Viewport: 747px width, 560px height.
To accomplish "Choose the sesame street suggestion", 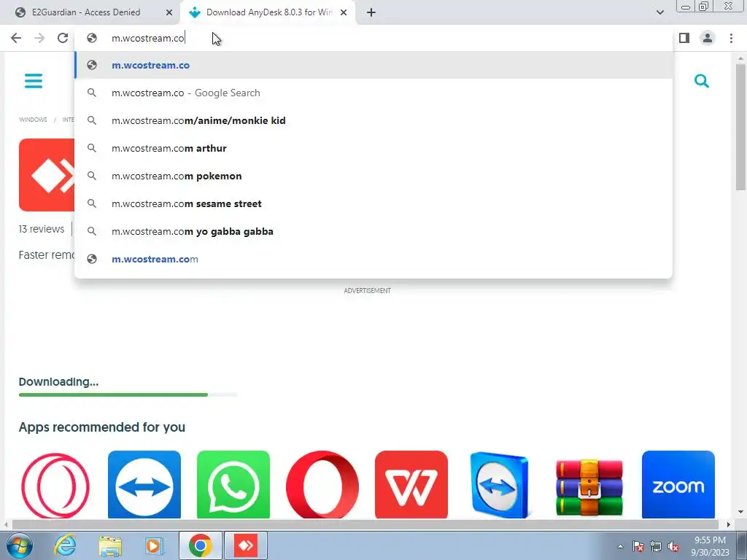I will [373, 203].
